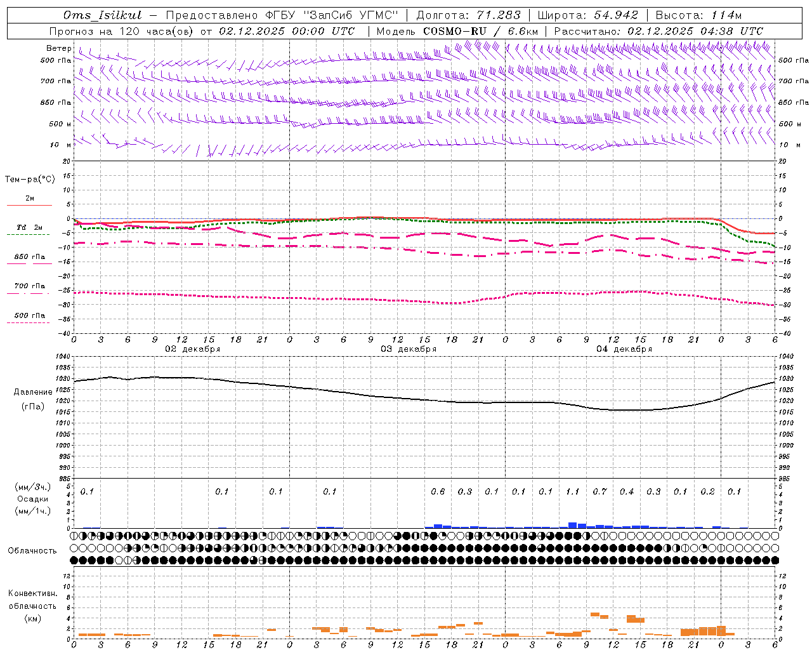The image size is (812, 650).
Task: Select the Высота: 114м header value
Action: pyautogui.click(x=698, y=15)
